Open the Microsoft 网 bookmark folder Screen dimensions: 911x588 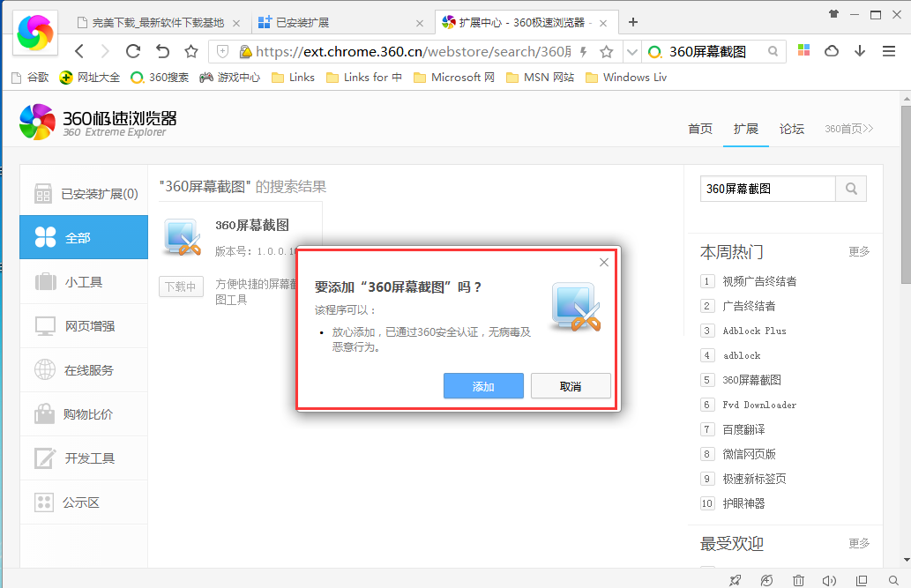click(454, 78)
